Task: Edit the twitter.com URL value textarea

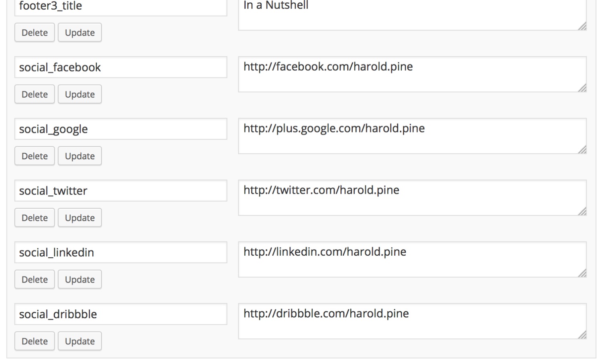Action: pos(412,197)
